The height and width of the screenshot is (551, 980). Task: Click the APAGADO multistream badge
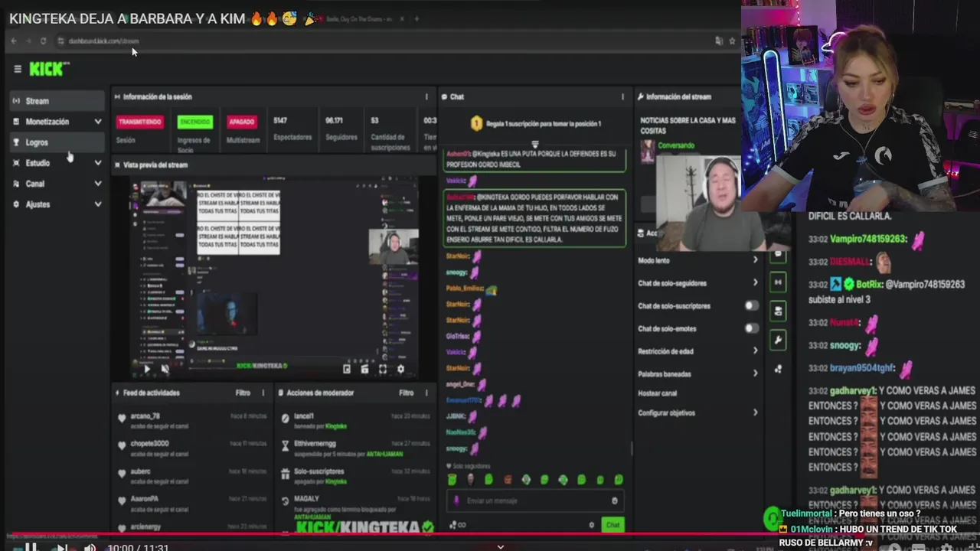click(x=242, y=122)
